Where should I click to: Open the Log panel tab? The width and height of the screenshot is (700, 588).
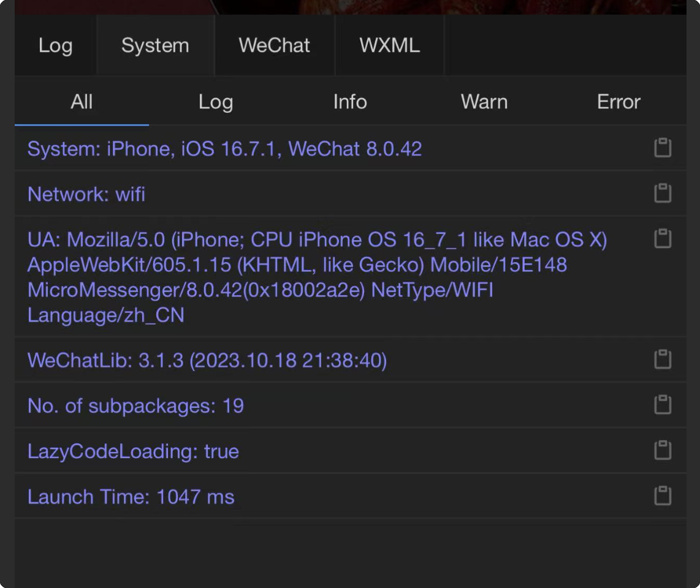pyautogui.click(x=55, y=45)
